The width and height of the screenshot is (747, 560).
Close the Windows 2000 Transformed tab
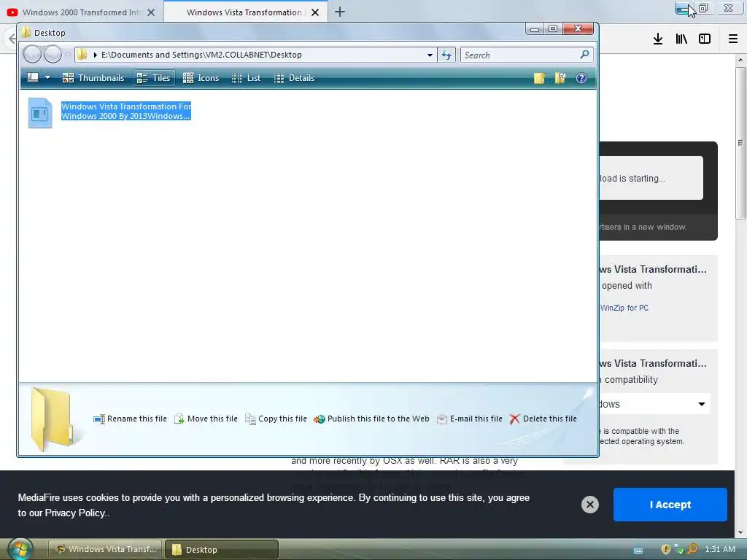tap(151, 12)
